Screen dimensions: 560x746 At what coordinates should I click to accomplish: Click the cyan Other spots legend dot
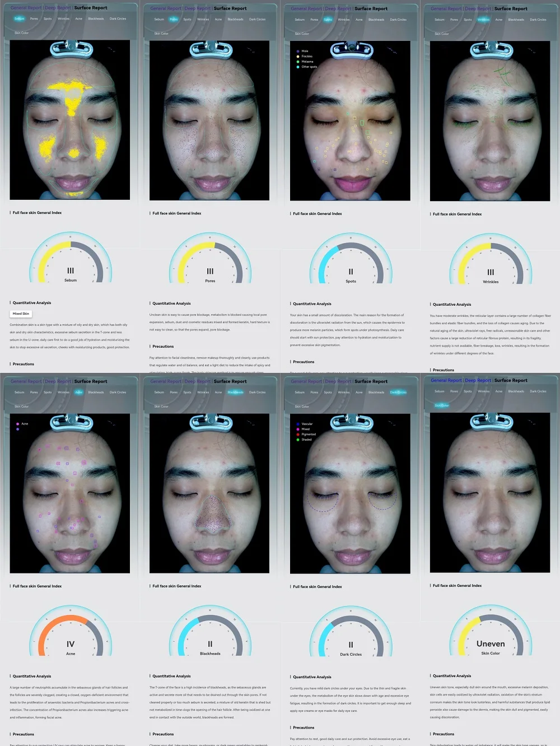pyautogui.click(x=298, y=67)
